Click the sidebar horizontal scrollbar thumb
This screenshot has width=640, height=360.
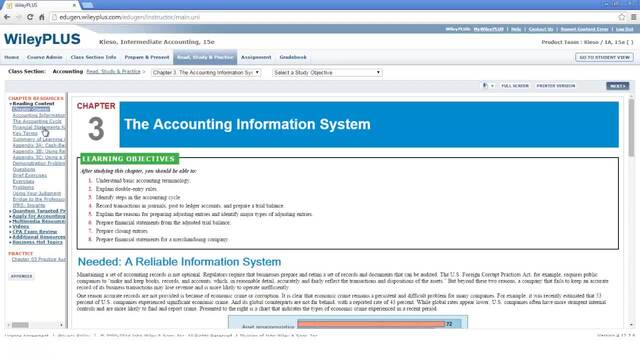coord(20,325)
